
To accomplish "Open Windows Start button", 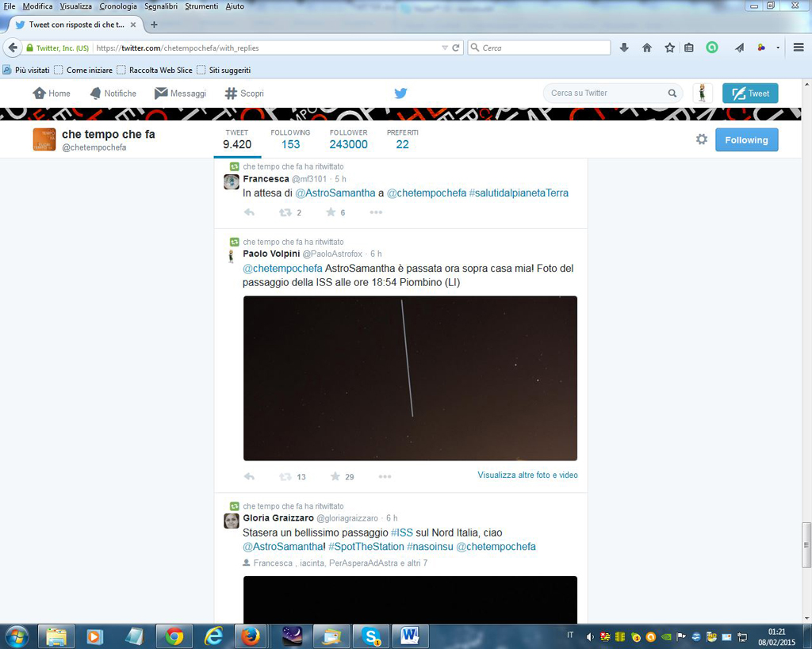I will pyautogui.click(x=17, y=636).
